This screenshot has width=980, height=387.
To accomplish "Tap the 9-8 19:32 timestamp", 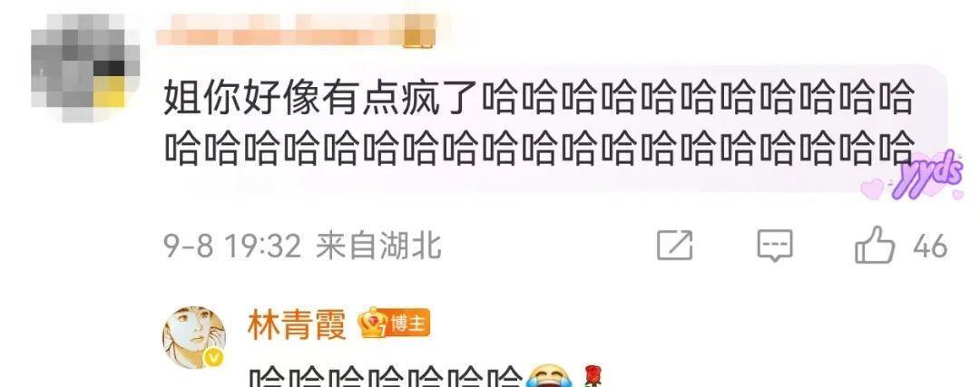I will click(232, 246).
